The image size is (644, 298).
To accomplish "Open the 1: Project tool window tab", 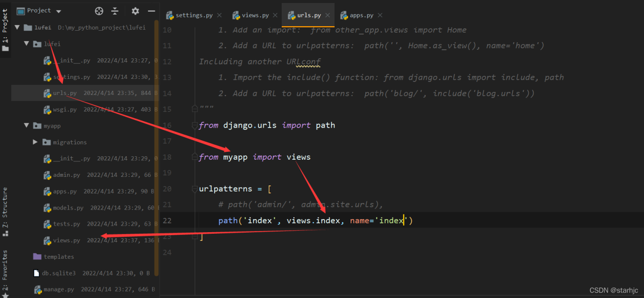I will (5, 29).
